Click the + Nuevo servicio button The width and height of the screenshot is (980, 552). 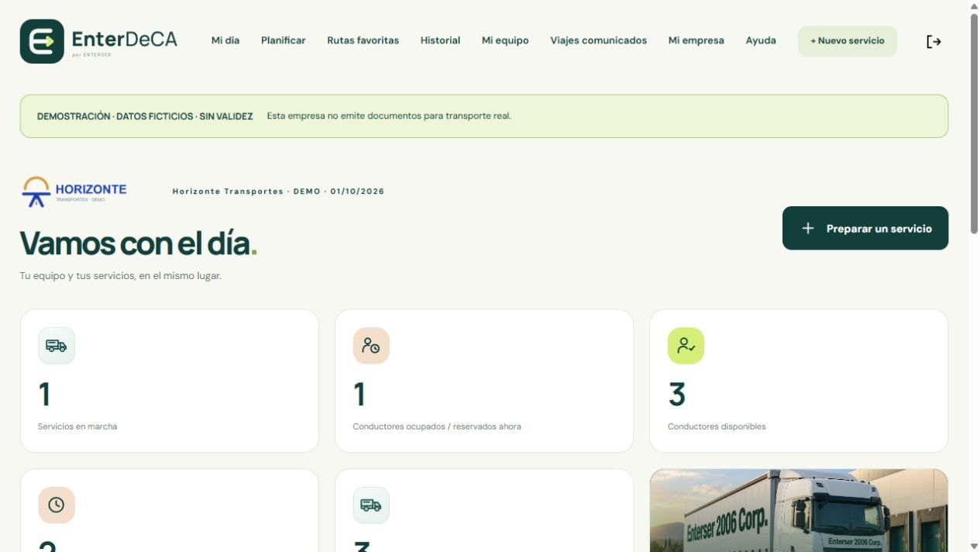point(848,41)
